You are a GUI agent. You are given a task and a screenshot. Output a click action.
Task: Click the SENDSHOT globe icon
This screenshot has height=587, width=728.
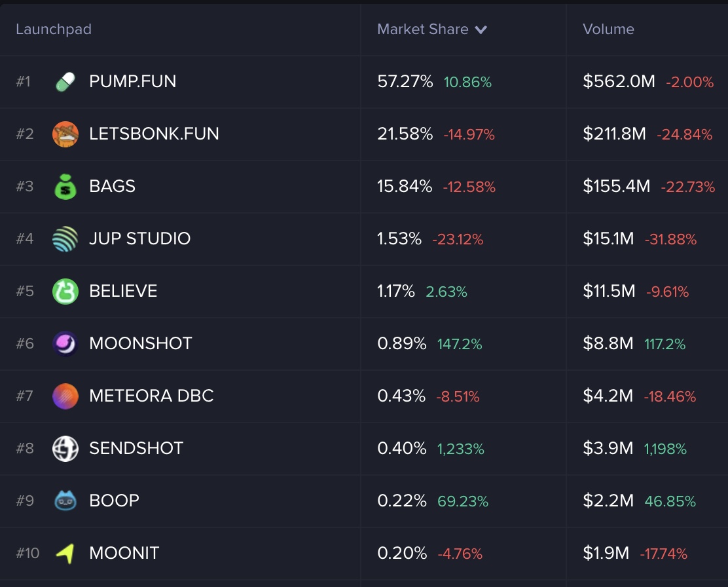65,449
